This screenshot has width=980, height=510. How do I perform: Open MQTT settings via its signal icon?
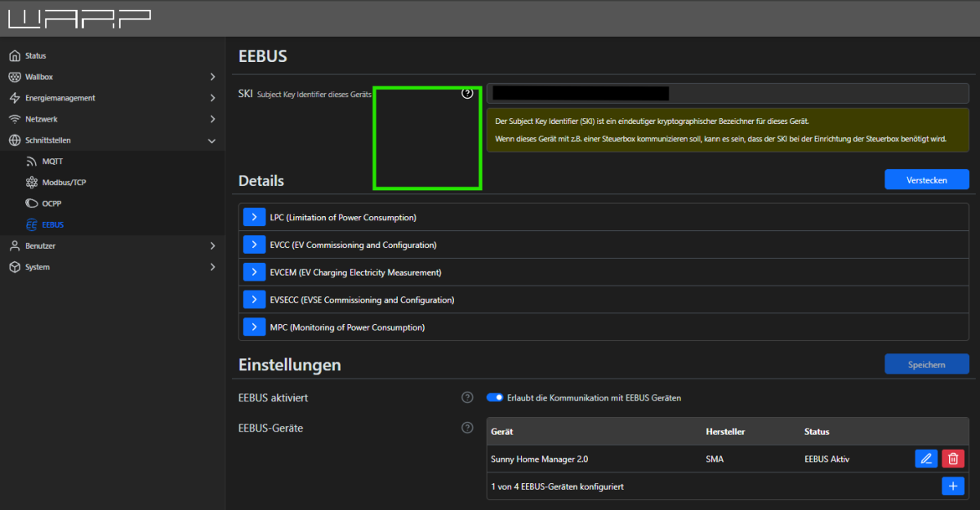[32, 162]
